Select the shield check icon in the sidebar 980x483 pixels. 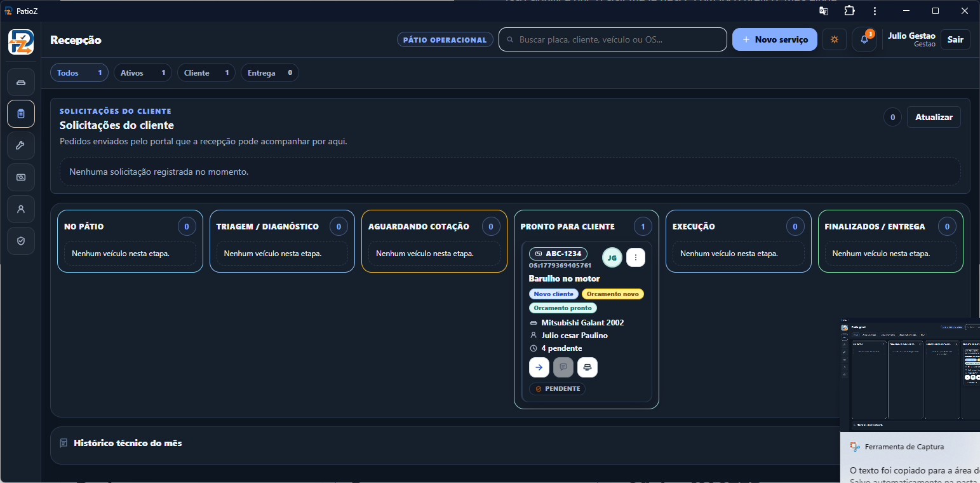click(21, 241)
